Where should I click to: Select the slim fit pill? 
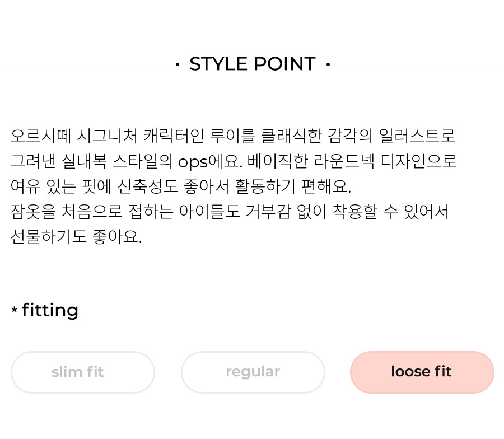tap(83, 372)
